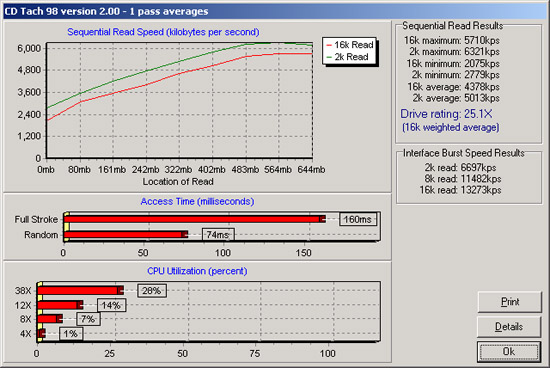
Task: Click the Access Time (milliseconds) heading
Action: 197,201
